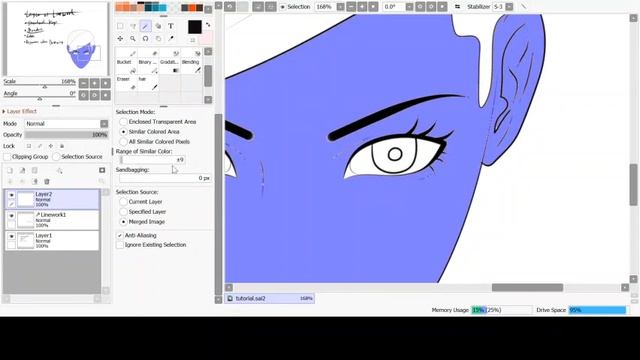
Task: Open the color swatches panel menu
Action: click(208, 8)
